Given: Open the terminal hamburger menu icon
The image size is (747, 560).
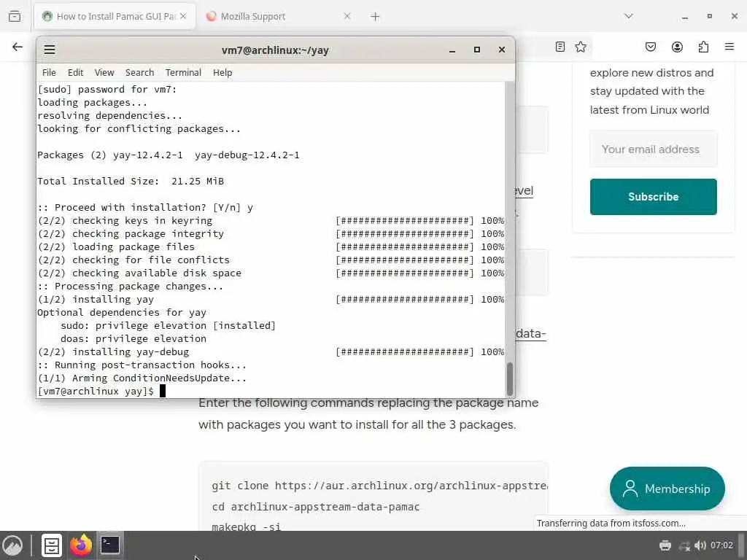Looking at the screenshot, I should click(x=50, y=50).
